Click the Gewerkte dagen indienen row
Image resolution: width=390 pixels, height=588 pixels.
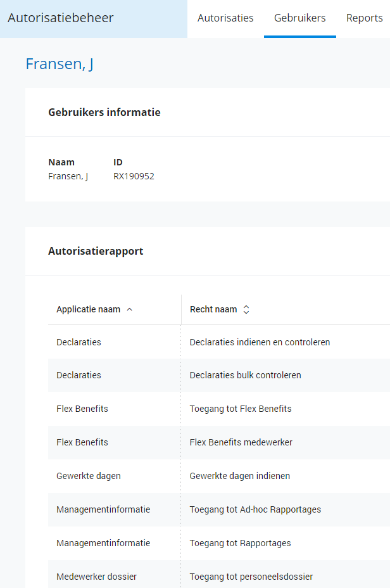click(x=239, y=476)
